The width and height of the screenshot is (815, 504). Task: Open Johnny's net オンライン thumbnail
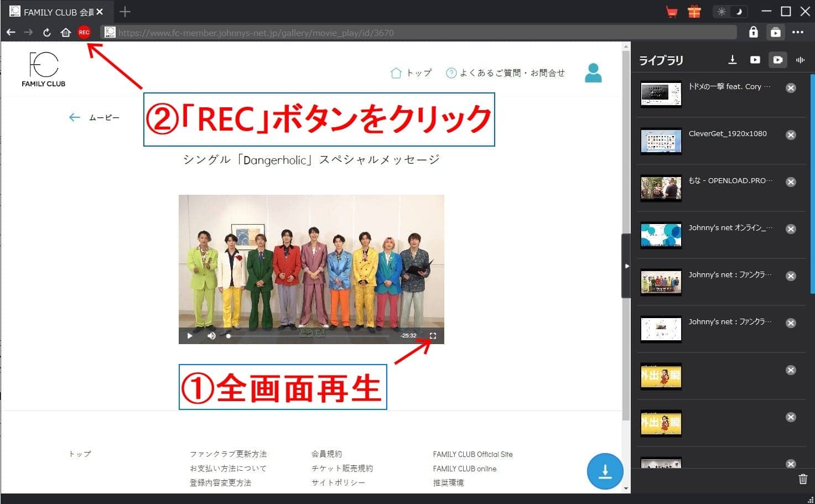click(x=661, y=236)
